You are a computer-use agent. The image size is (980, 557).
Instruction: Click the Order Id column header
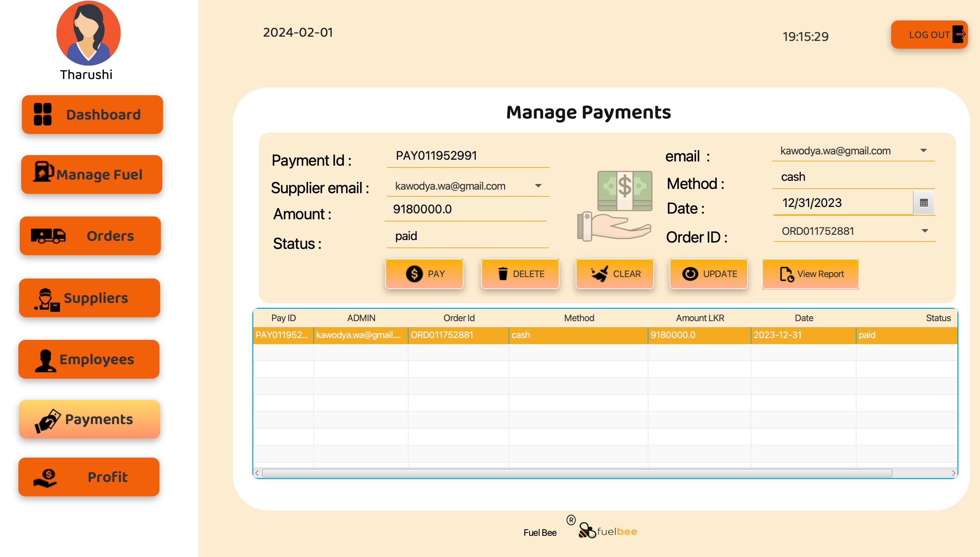pyautogui.click(x=459, y=318)
